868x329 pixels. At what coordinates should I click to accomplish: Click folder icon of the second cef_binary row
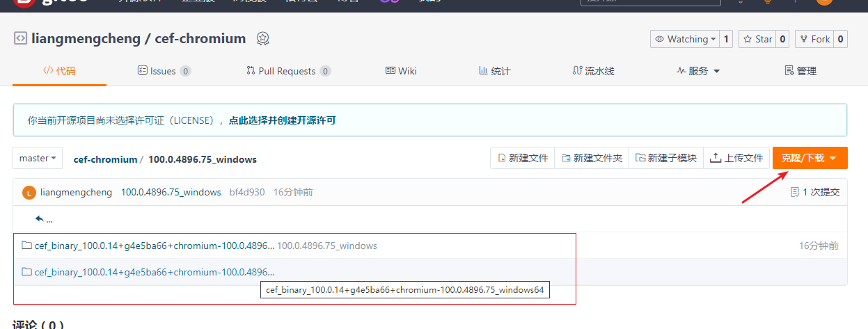point(27,272)
